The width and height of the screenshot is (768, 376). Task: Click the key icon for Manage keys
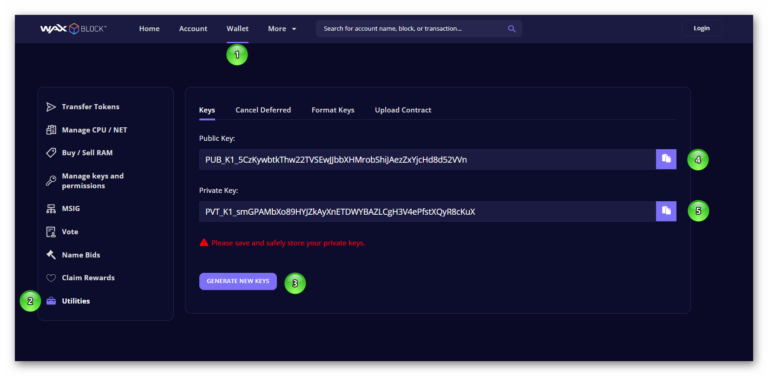click(51, 181)
